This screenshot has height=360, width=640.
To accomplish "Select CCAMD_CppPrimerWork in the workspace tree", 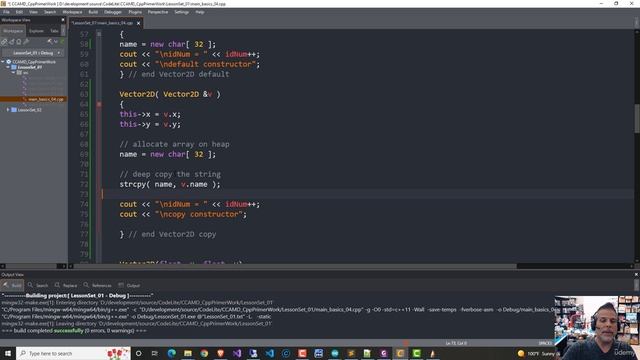I will point(34,62).
